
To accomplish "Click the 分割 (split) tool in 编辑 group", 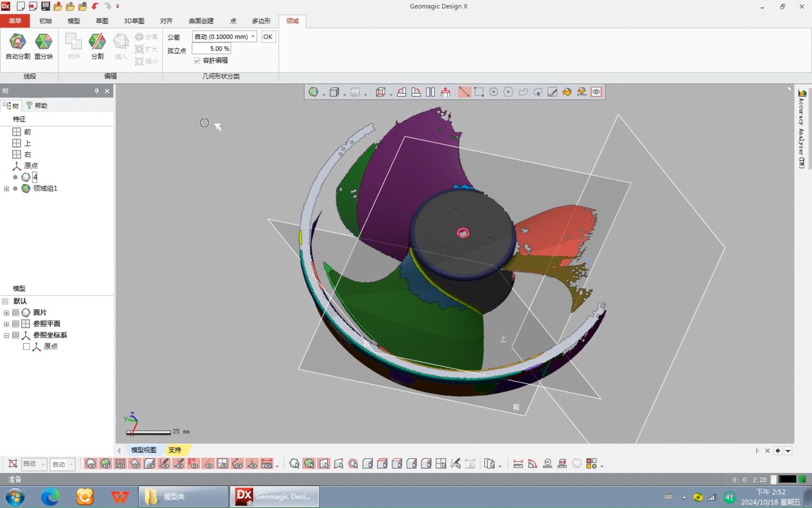I will pyautogui.click(x=97, y=46).
